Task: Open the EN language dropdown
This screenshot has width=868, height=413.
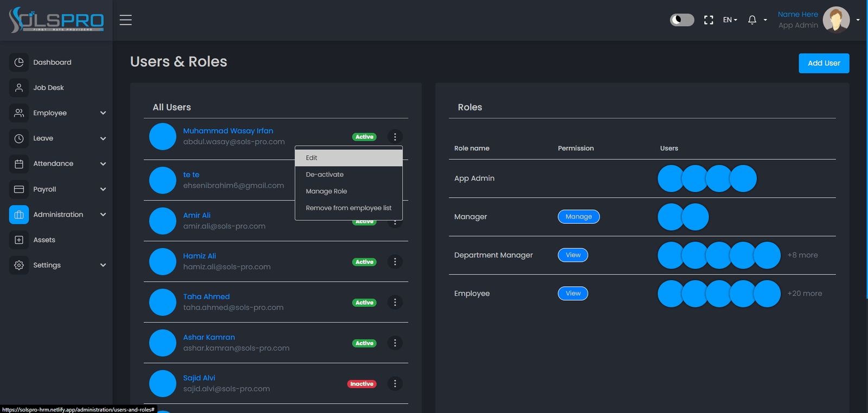Action: [x=730, y=20]
